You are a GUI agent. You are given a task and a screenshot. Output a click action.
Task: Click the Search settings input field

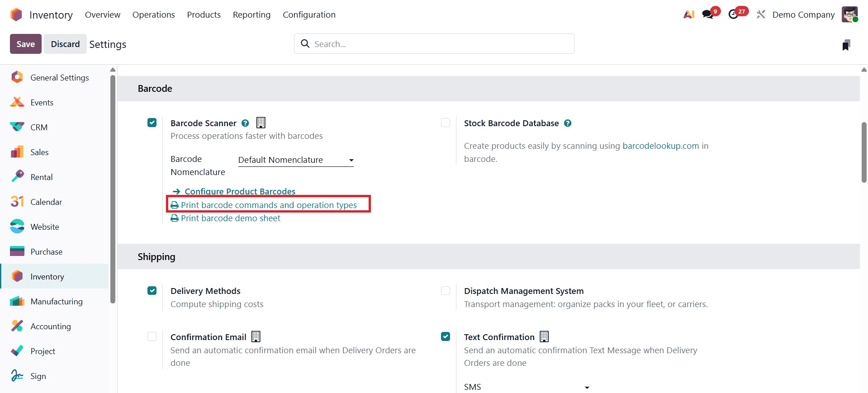pyautogui.click(x=434, y=44)
